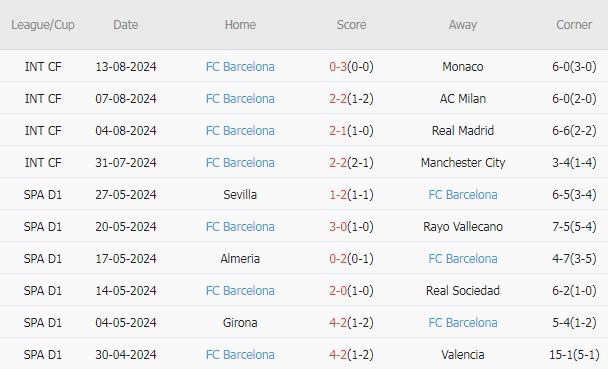Click the Date column header
608x369 pixels.
(126, 25)
